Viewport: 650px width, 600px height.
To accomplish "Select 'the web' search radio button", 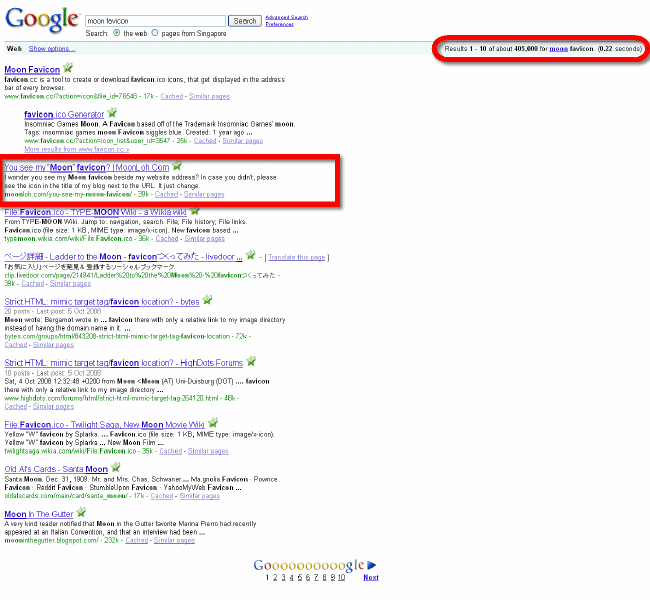I will click(x=117, y=33).
